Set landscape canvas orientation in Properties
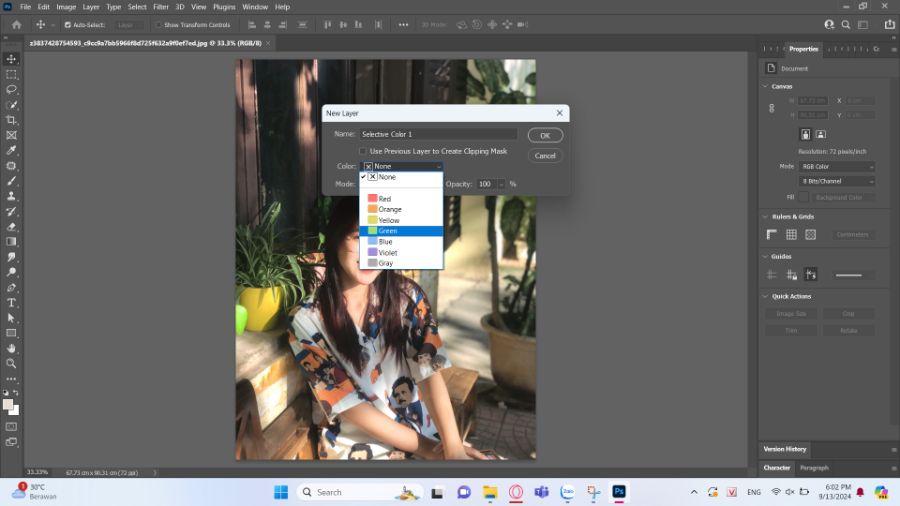The width and height of the screenshot is (900, 506). tap(821, 134)
